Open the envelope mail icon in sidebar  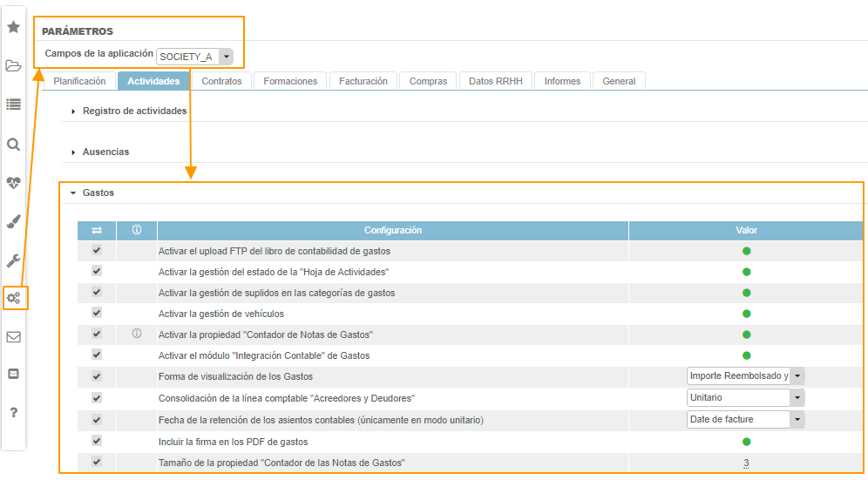coord(13,337)
